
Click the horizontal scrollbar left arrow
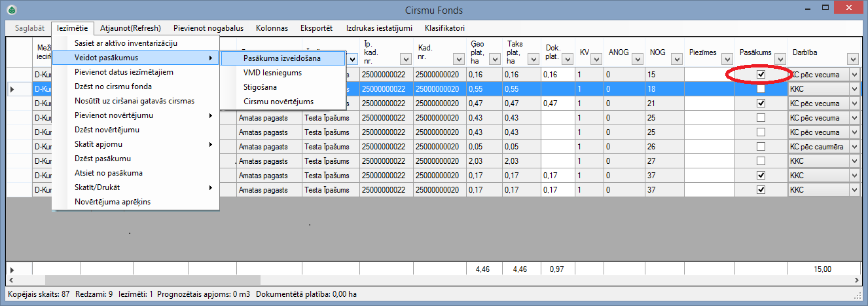click(x=11, y=280)
